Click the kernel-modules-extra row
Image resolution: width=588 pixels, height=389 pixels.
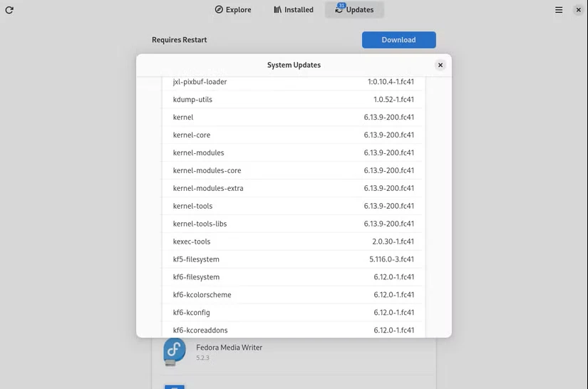point(293,189)
